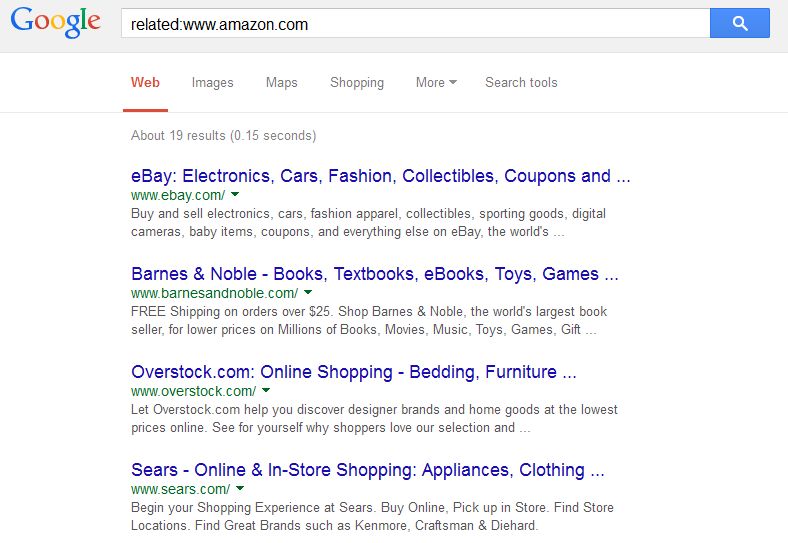
Task: Open the More menu dropdown
Action: click(436, 82)
